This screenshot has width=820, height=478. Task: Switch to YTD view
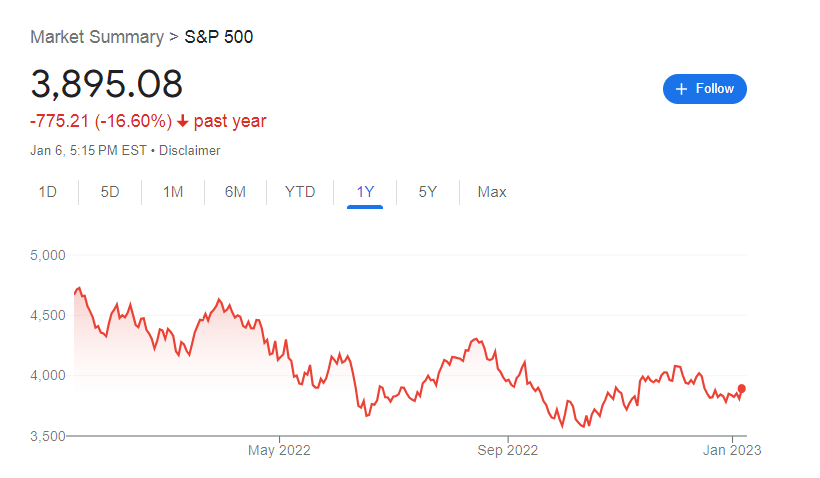(x=300, y=192)
